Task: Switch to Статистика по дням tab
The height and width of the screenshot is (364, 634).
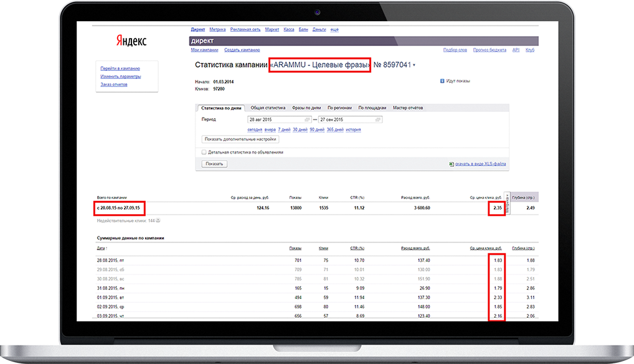Action: pyautogui.click(x=221, y=108)
